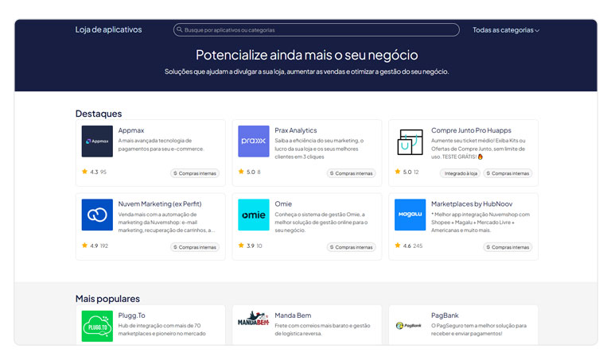Open the Magalu marketplace logo
The width and height of the screenshot is (611, 364).
(x=410, y=215)
